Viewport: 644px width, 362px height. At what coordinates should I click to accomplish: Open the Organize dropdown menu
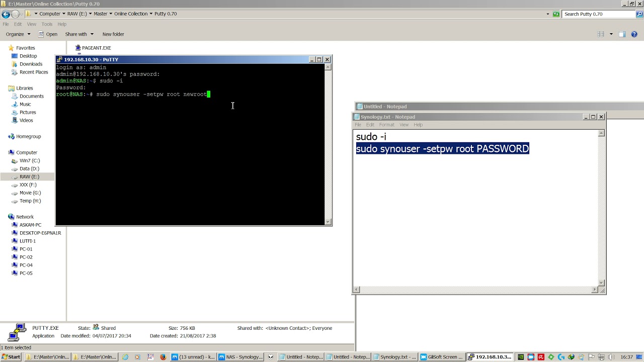[x=18, y=34]
